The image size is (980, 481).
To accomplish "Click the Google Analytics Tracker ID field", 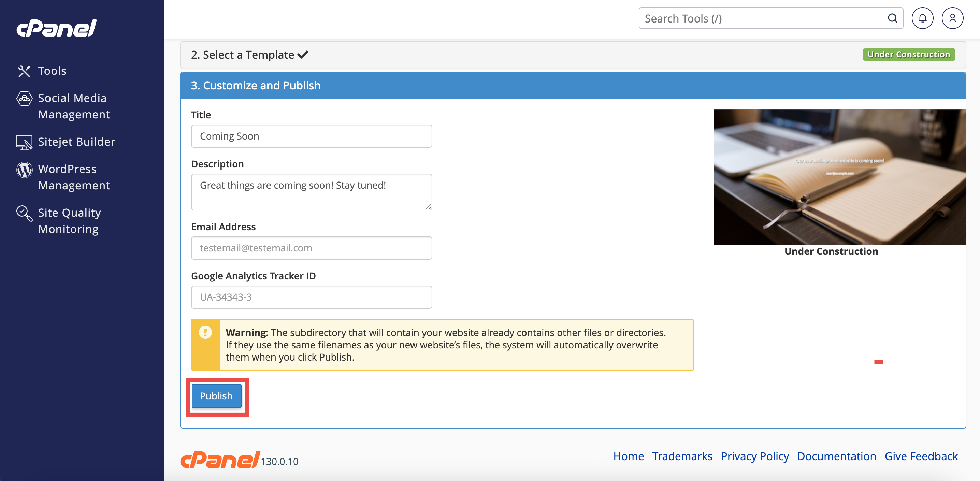I will point(311,297).
